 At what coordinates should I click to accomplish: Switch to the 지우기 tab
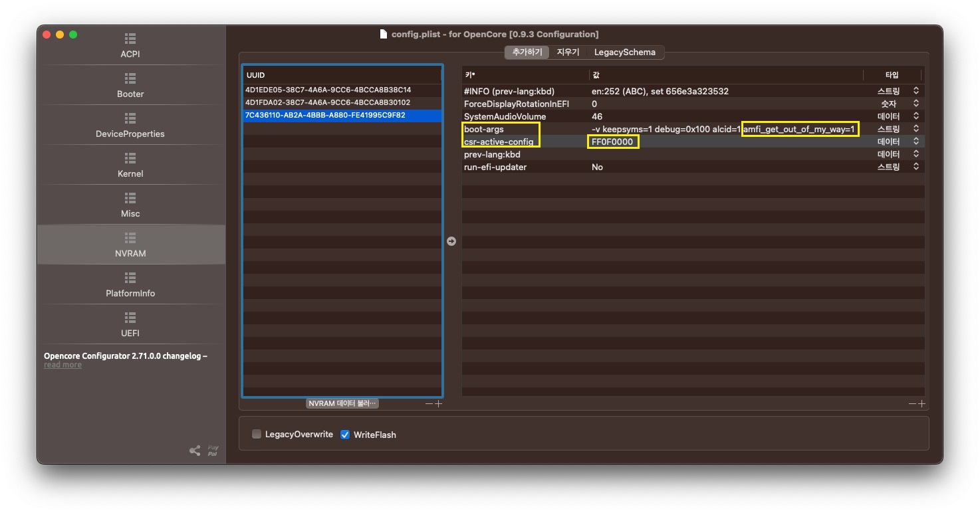tap(568, 52)
